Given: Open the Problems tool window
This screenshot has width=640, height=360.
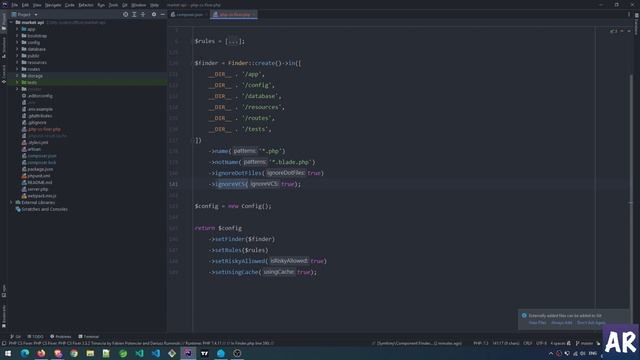Looking at the screenshot, I should click(x=60, y=337).
